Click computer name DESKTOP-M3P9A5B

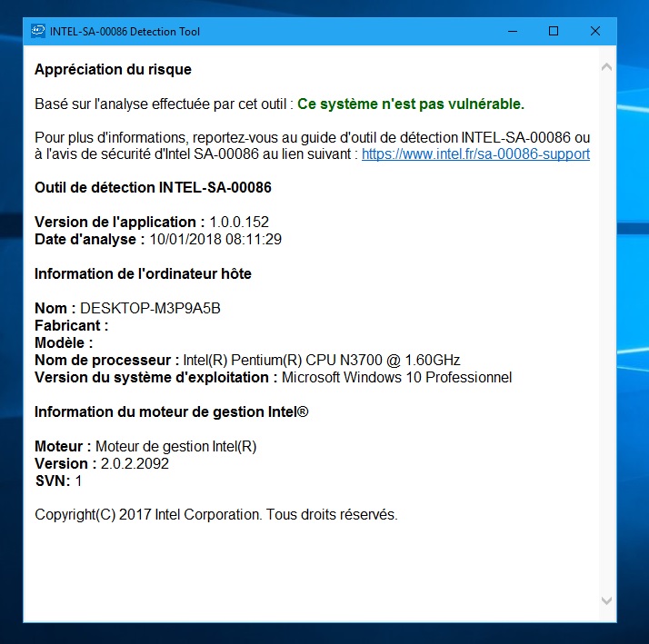[x=150, y=309]
